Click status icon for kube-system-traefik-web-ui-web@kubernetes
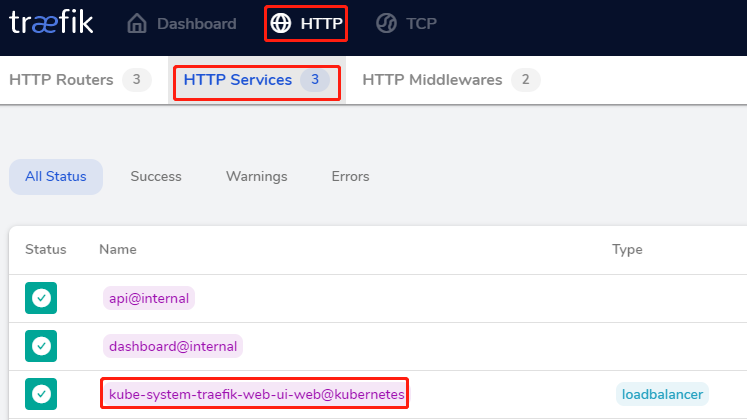This screenshot has width=747, height=420. tap(41, 394)
